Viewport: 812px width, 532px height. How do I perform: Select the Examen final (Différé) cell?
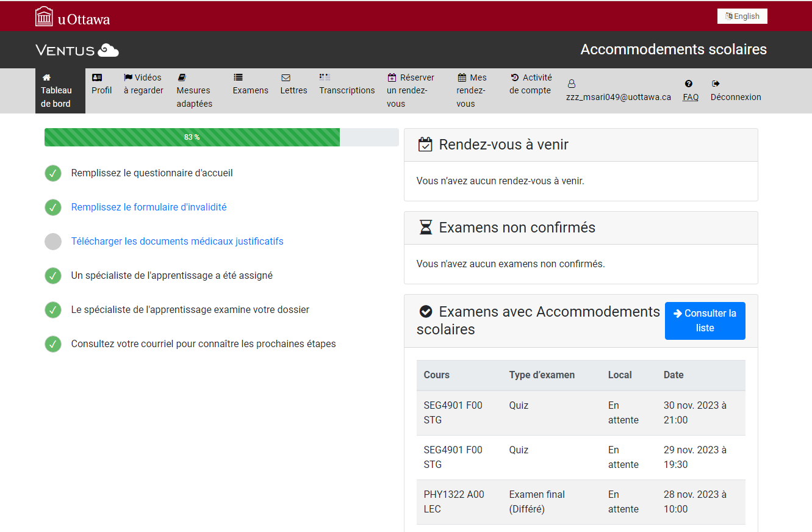click(x=552, y=502)
